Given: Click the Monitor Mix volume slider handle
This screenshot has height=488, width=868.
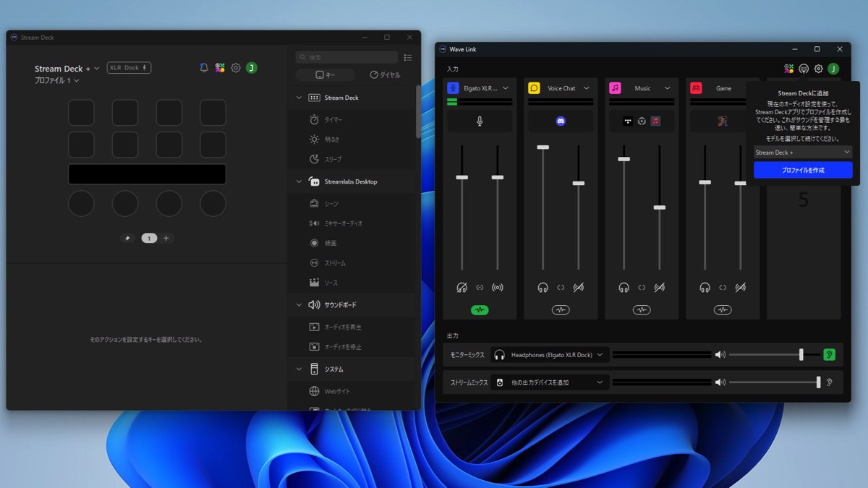Looking at the screenshot, I should click(801, 355).
